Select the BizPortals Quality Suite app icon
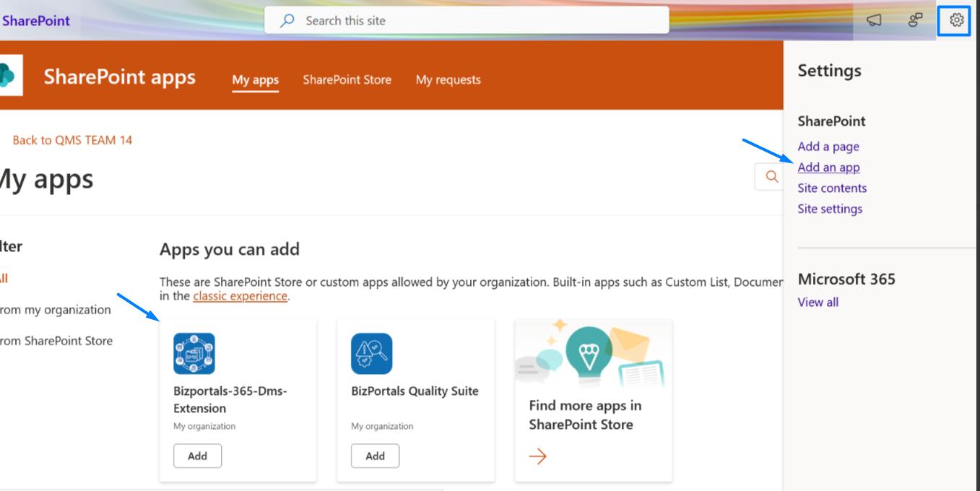 [372, 353]
